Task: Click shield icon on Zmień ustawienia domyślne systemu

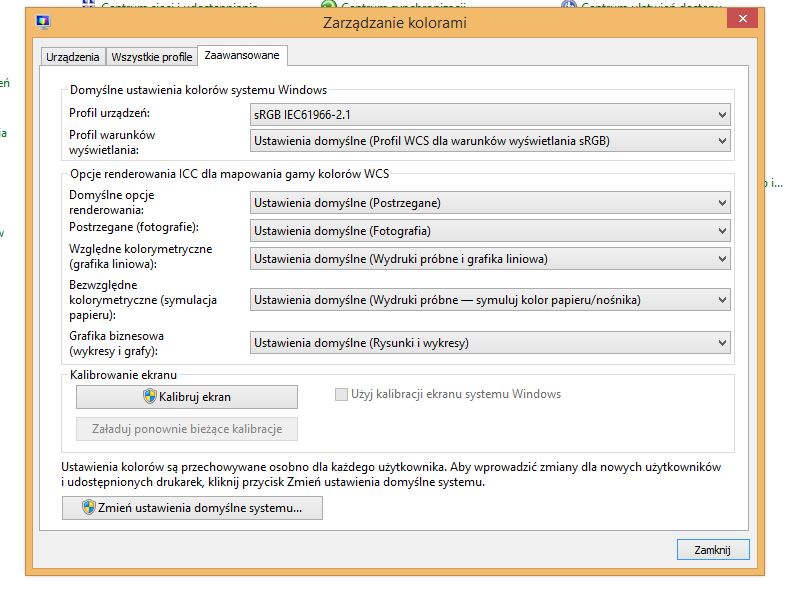Action: tap(89, 508)
